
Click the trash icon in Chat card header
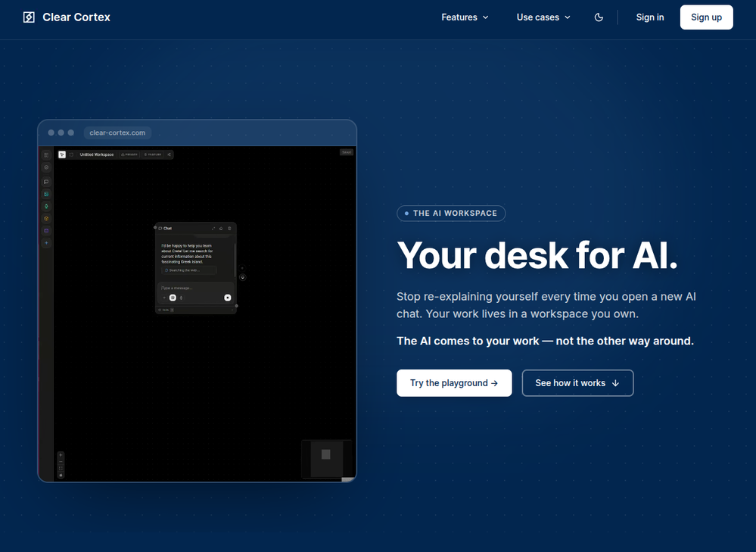(229, 228)
